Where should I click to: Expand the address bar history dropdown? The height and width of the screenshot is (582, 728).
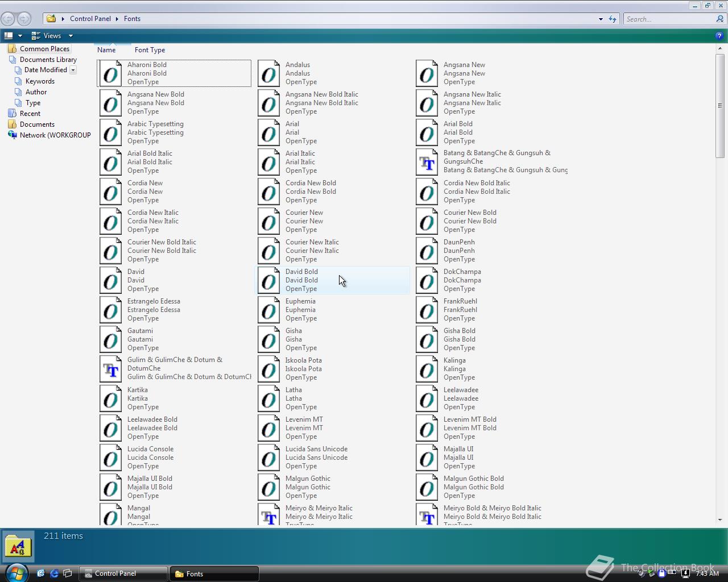point(601,19)
